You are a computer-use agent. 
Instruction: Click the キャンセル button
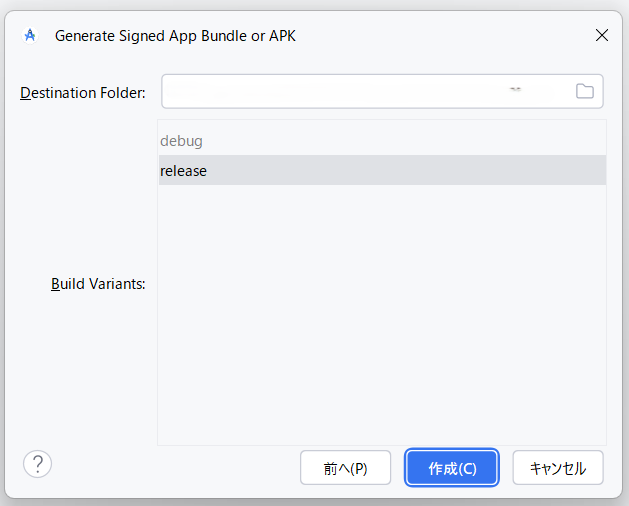point(557,468)
